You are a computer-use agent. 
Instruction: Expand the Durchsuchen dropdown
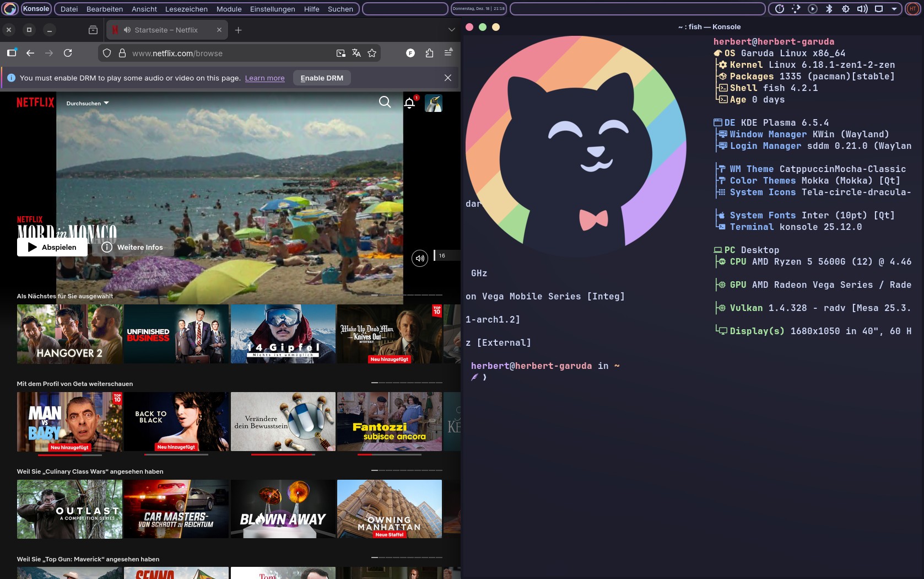pos(88,103)
